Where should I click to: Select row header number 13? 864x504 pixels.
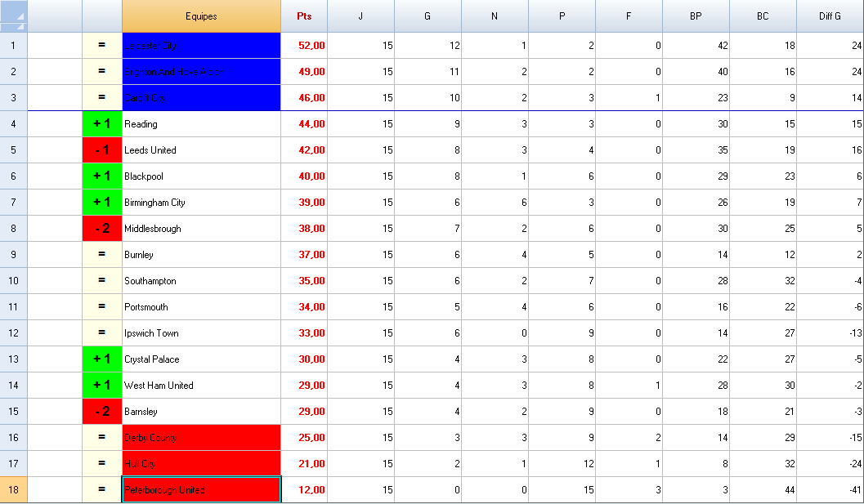[13, 359]
